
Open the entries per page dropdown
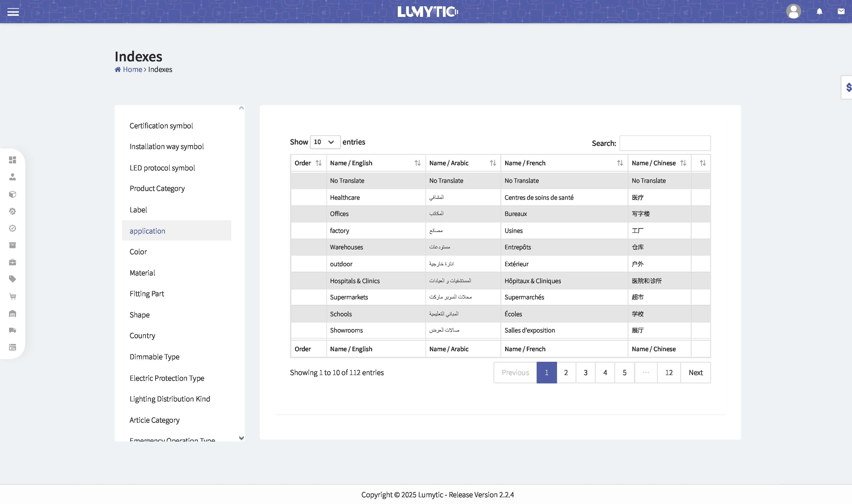click(x=325, y=142)
